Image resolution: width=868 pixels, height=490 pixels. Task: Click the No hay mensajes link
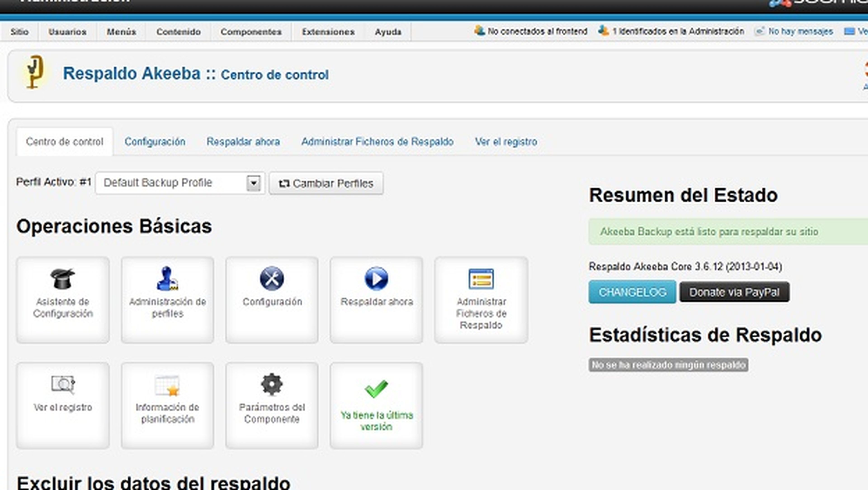800,31
